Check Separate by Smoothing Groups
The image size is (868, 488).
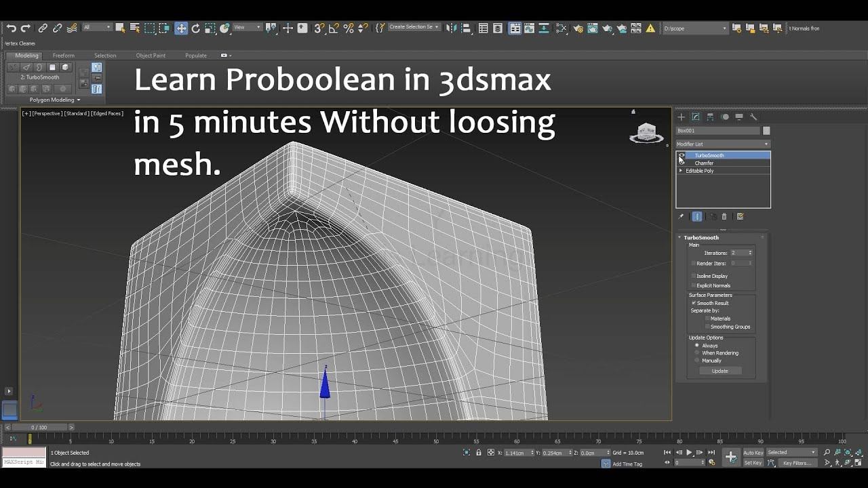pyautogui.click(x=707, y=327)
